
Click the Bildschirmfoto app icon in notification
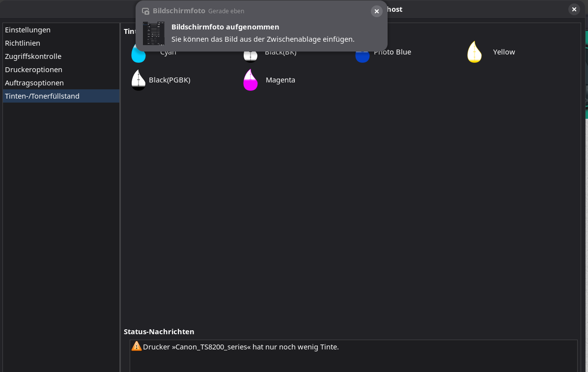(145, 11)
